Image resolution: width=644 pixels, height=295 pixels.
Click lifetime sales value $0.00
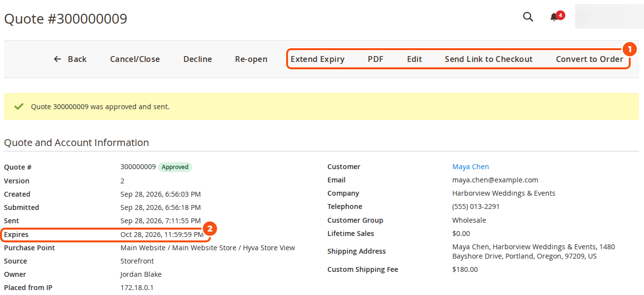[461, 234]
